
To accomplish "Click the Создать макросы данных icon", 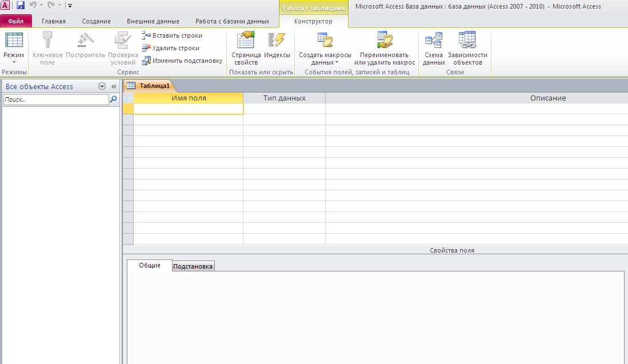I will [x=325, y=41].
